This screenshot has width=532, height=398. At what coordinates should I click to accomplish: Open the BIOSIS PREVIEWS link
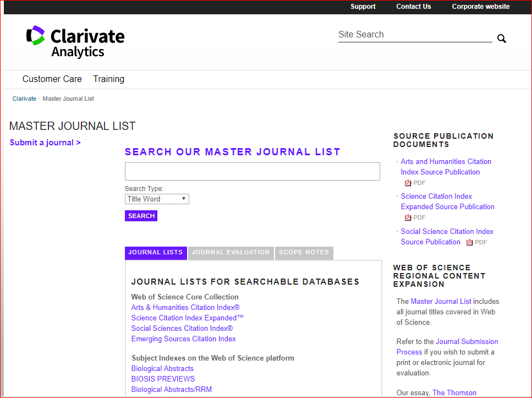pos(163,379)
